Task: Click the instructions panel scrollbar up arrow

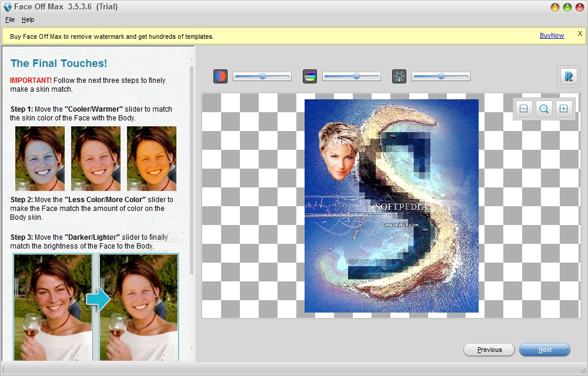Action: point(192,59)
